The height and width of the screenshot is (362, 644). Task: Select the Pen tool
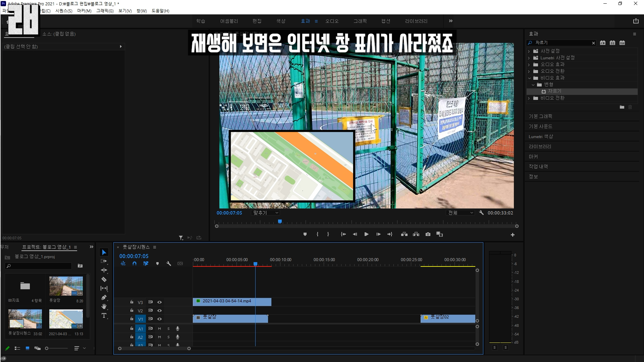pos(104,297)
